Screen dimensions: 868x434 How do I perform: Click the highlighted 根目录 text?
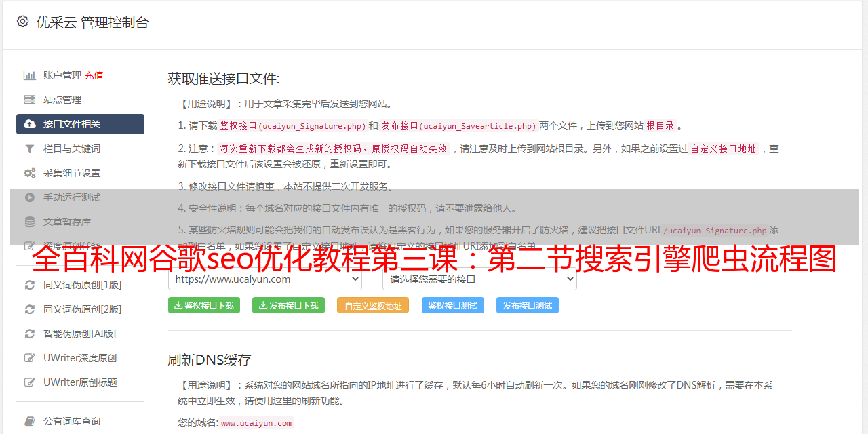[660, 125]
